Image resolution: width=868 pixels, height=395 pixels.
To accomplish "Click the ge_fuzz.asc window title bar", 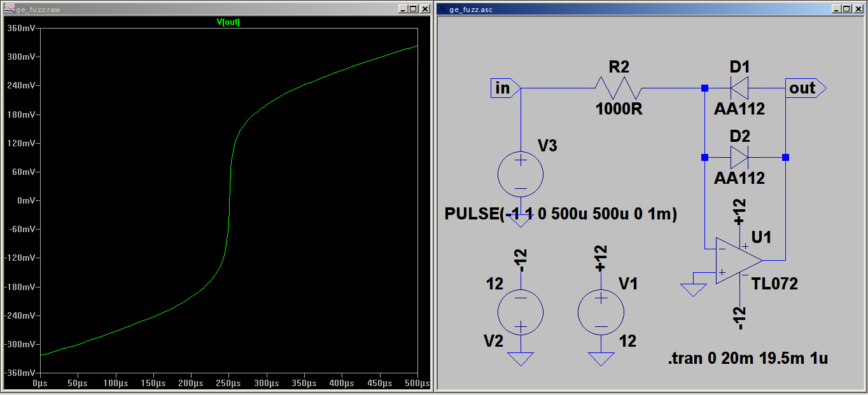I will coord(650,9).
